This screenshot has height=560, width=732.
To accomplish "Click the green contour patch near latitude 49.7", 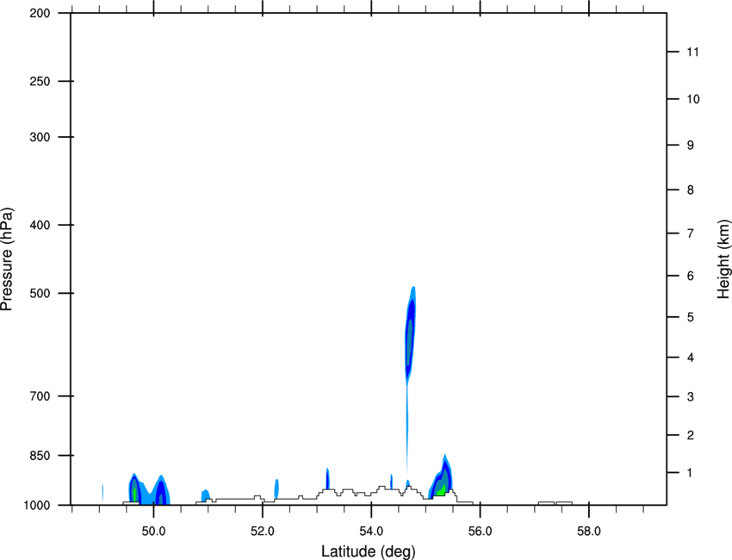I will (135, 494).
